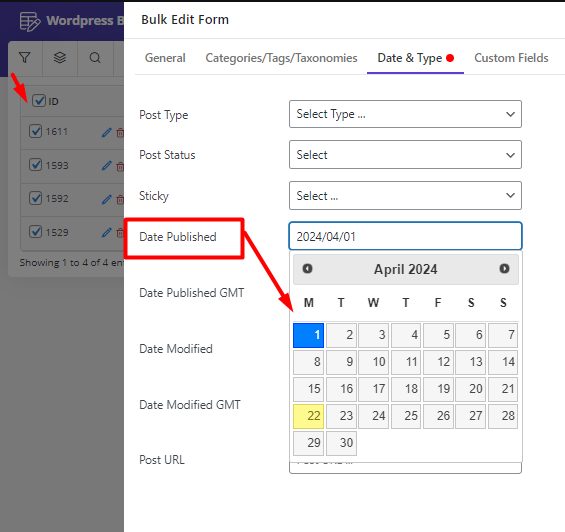Click the Wordpress bulk editor logo icon

click(30, 21)
